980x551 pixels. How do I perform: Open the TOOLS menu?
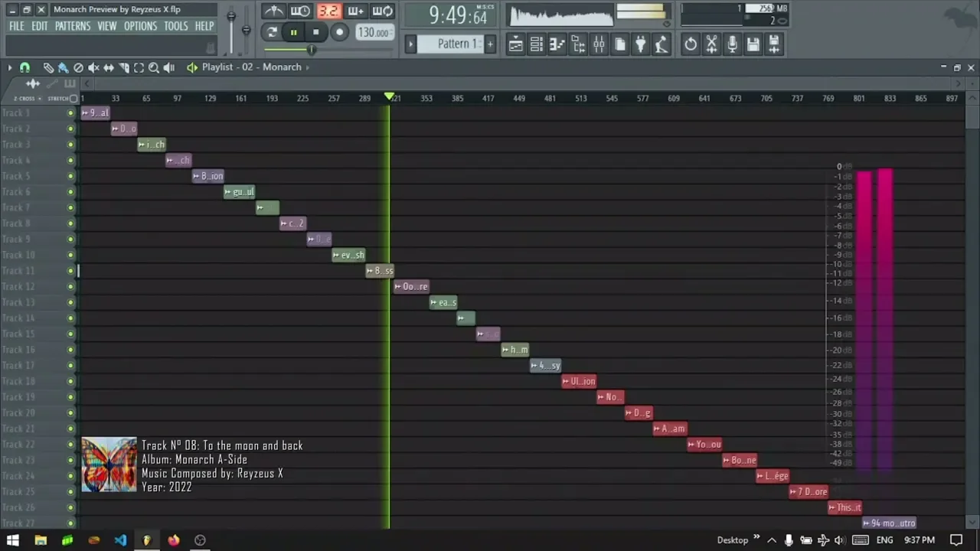[175, 26]
